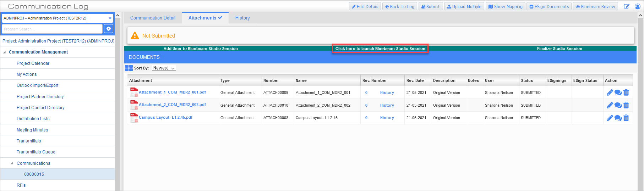Click the edit pencil icon for Attachment_1_COM_MDR2_001.pdf
The width and height of the screenshot is (644, 191).
[x=610, y=92]
